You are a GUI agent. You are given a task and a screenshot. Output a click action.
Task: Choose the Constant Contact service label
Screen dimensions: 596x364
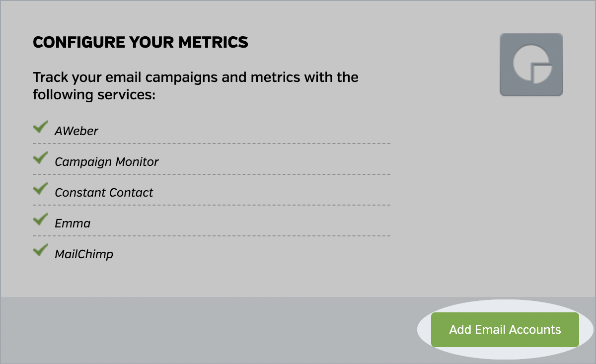(104, 193)
